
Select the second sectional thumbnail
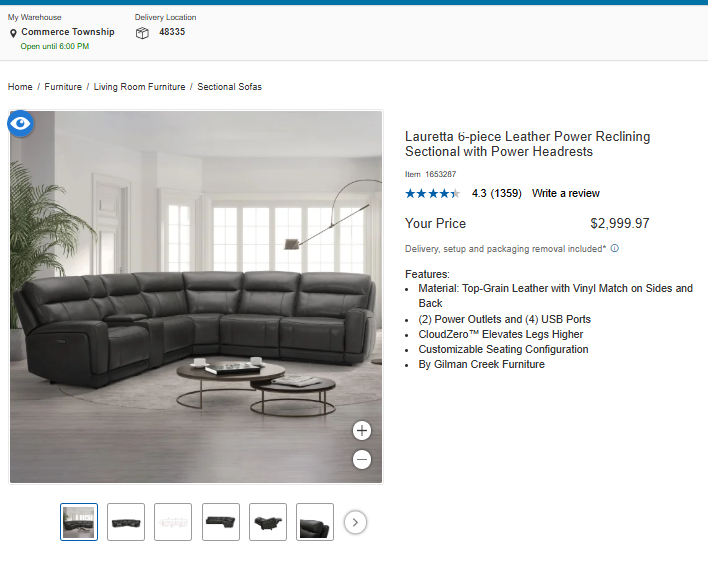[x=126, y=522]
